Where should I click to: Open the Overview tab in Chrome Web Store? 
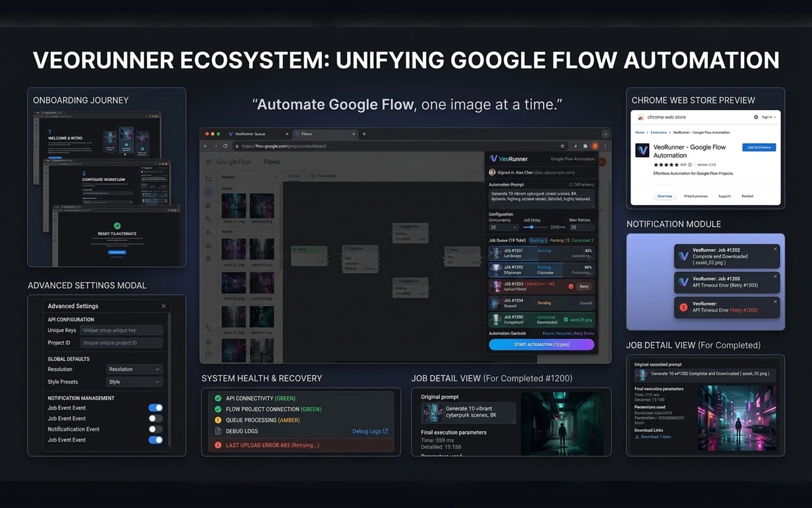[664, 196]
